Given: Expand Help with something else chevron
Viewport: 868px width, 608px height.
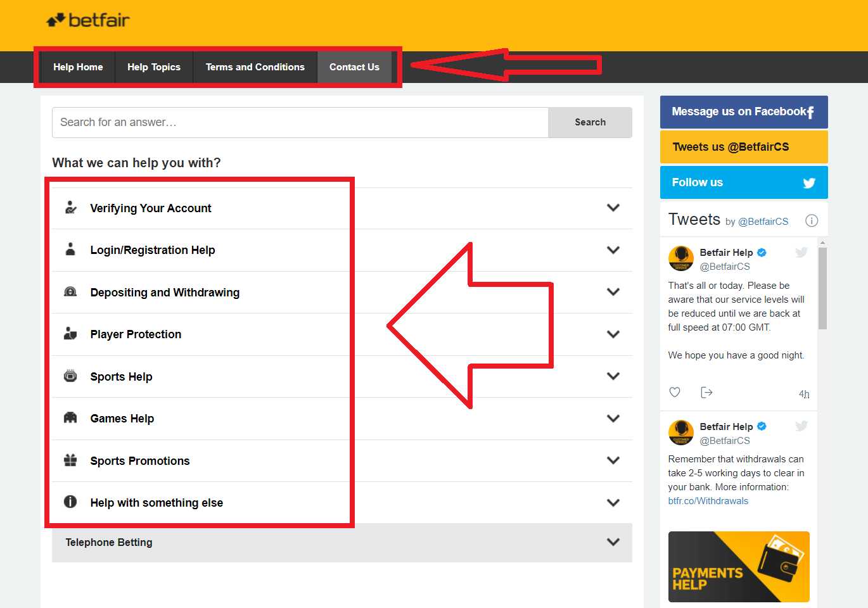Looking at the screenshot, I should [613, 502].
